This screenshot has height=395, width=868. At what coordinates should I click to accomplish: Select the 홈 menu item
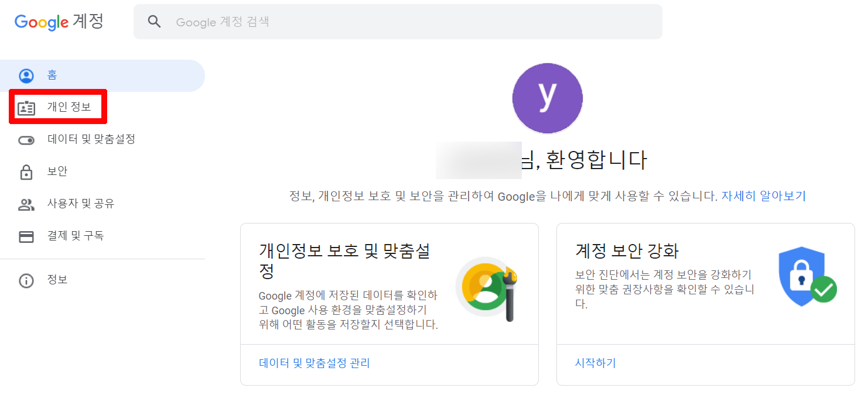(102, 75)
